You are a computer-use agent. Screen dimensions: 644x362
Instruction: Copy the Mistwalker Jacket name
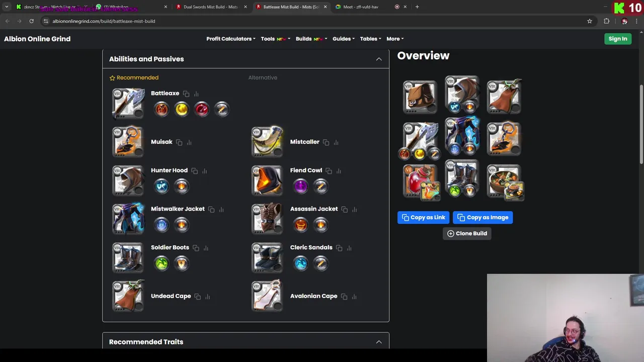coord(211,209)
